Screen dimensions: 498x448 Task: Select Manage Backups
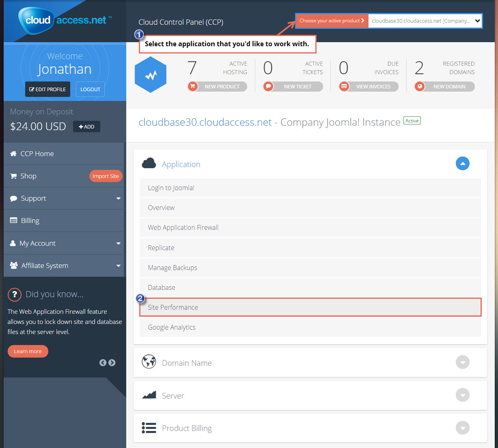pos(310,268)
